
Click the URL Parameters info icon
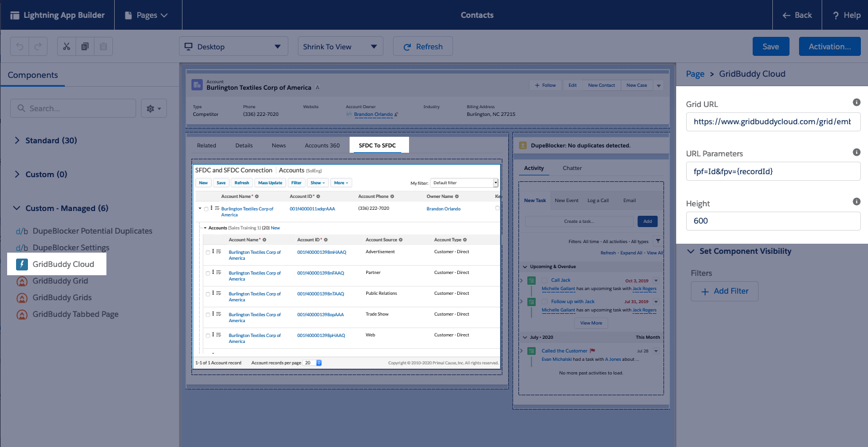pos(857,152)
